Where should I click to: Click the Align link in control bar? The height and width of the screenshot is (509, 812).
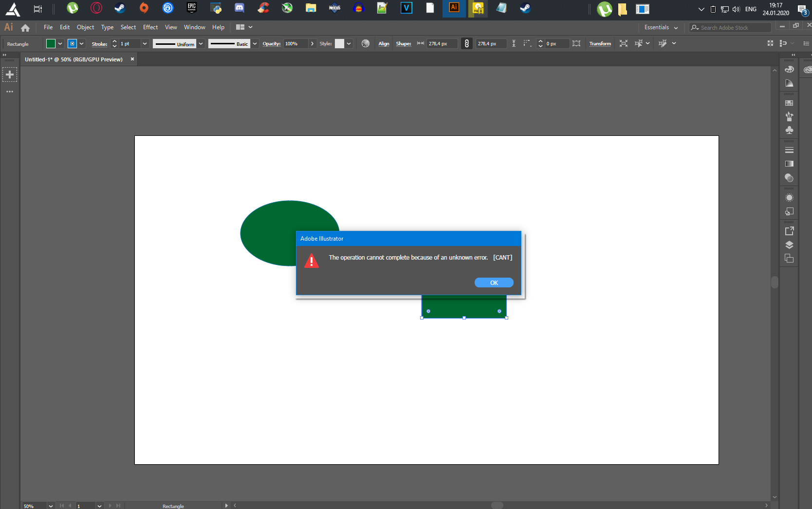384,44
